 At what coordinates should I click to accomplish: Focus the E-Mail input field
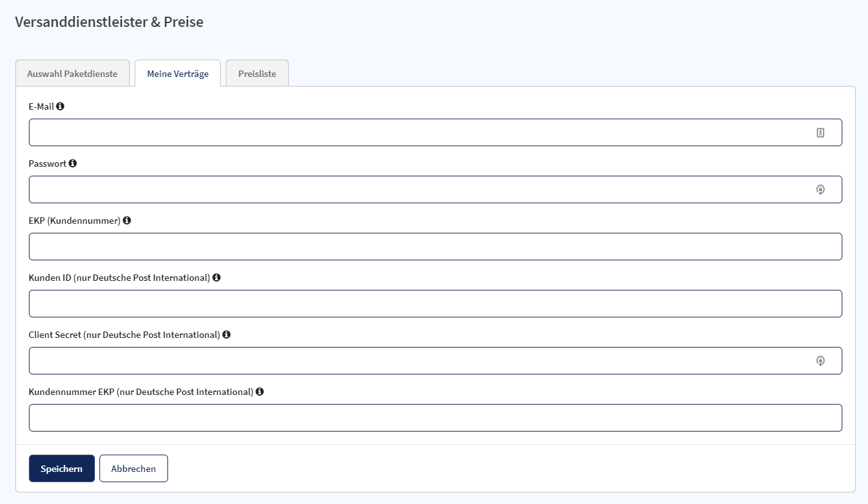(417, 133)
